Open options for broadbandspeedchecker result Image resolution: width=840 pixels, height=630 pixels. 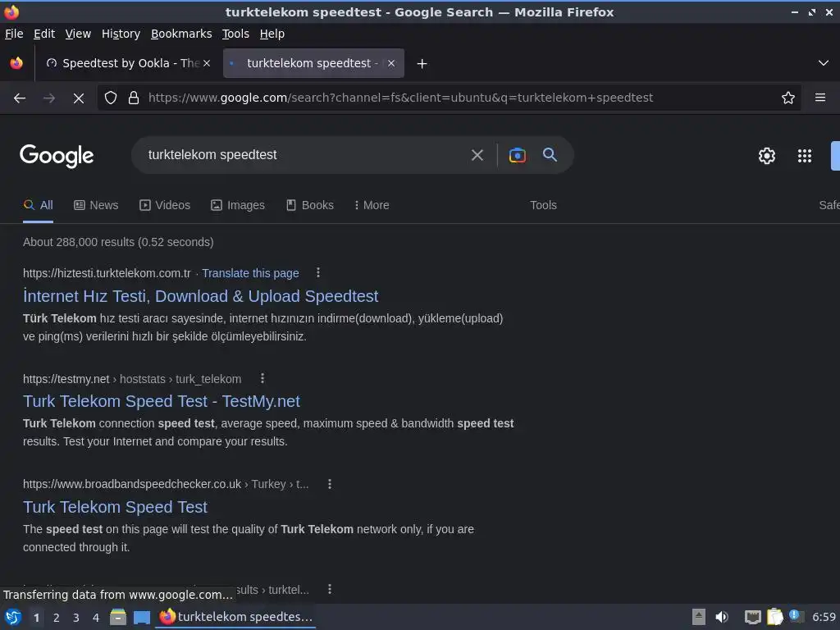tap(330, 484)
